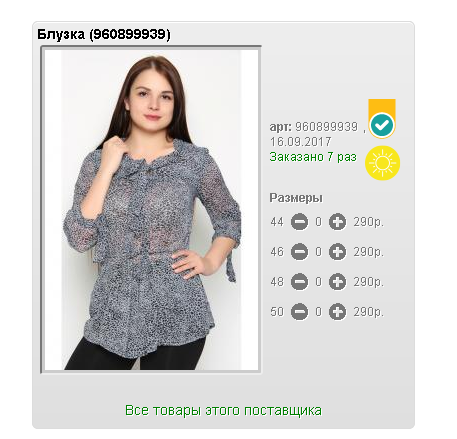Screen dimensions: 457x439
Task: Click the Размеры sizes heading
Action: coord(296,198)
